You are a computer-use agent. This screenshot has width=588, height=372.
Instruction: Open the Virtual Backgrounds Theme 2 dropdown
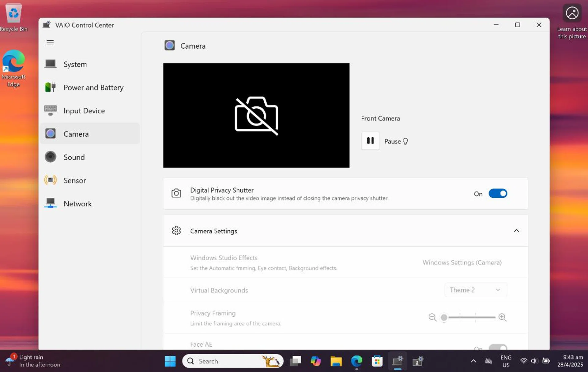pos(475,290)
